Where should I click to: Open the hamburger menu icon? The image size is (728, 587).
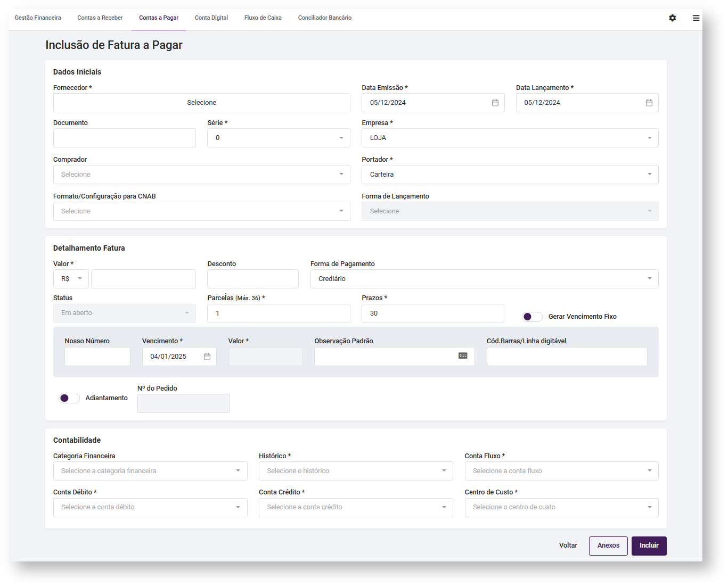pyautogui.click(x=696, y=18)
